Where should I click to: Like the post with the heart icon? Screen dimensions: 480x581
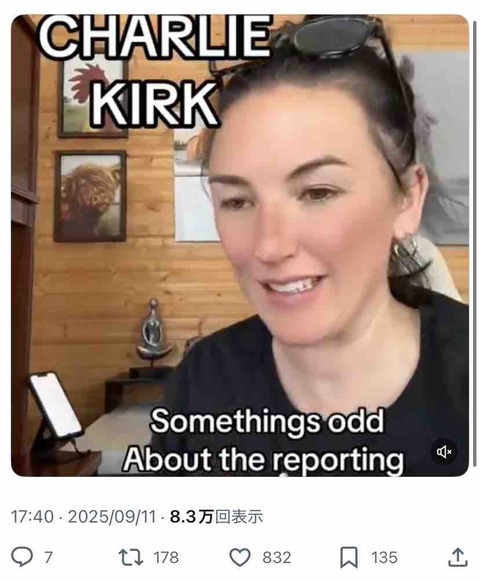click(240, 557)
